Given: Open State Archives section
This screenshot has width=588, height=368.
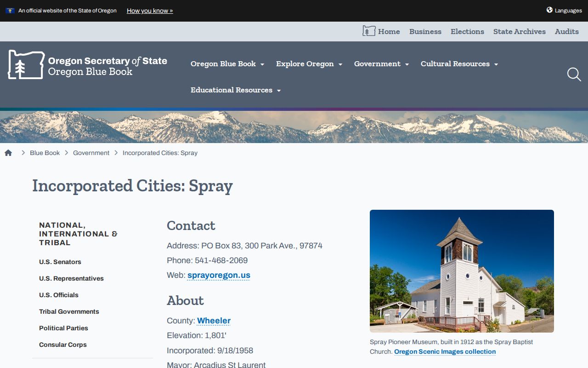Looking at the screenshot, I should tap(520, 31).
